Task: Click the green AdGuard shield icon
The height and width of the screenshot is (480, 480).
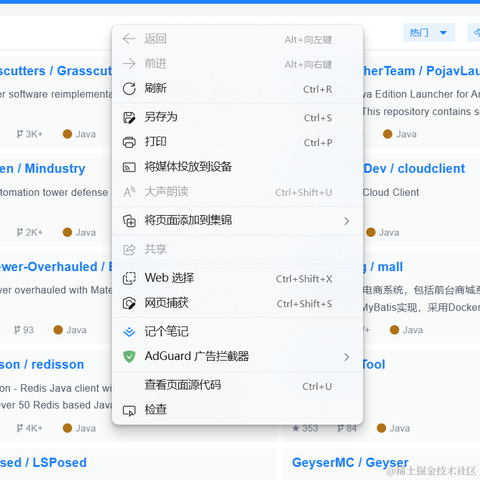Action: click(129, 357)
